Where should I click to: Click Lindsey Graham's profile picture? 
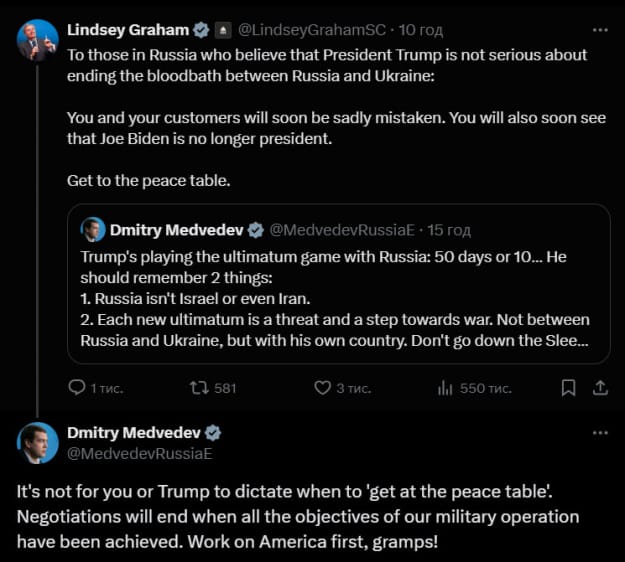coord(37,39)
